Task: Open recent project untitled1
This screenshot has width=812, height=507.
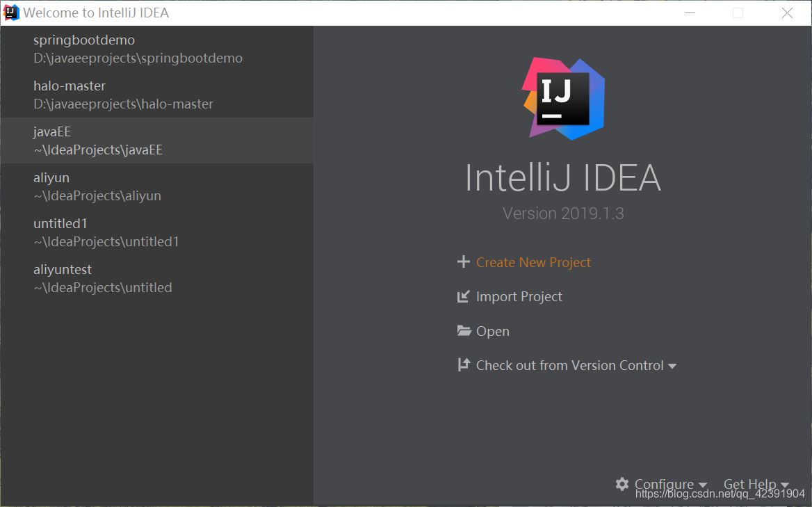Action: point(157,232)
